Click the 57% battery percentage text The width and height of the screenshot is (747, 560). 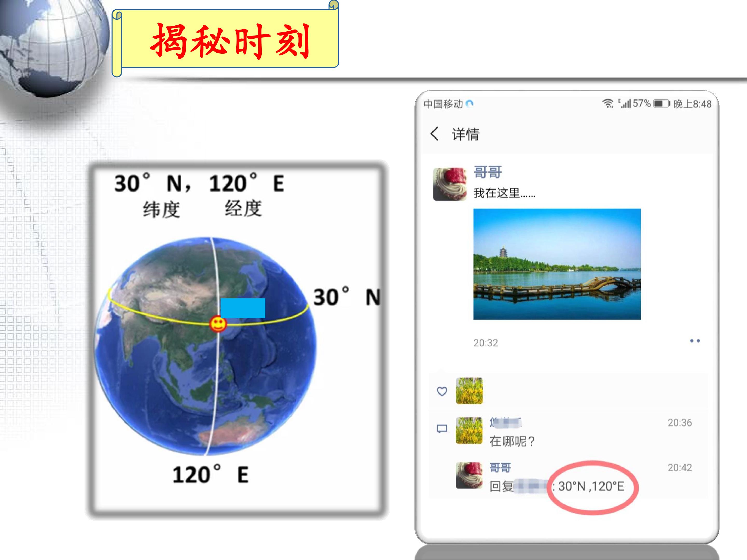[x=642, y=103]
